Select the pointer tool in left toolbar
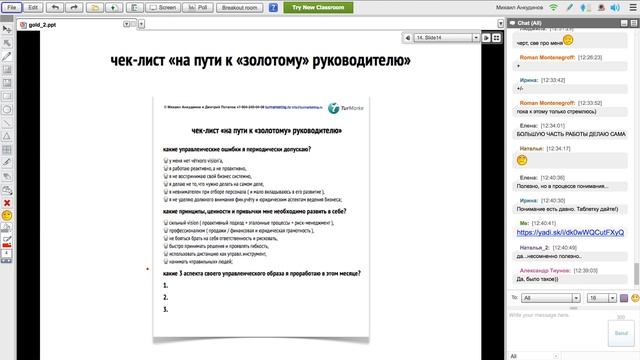The image size is (640, 360). point(7,29)
